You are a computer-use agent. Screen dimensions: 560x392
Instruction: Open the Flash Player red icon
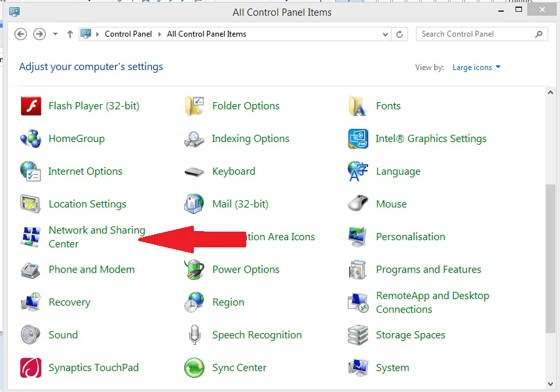(31, 106)
